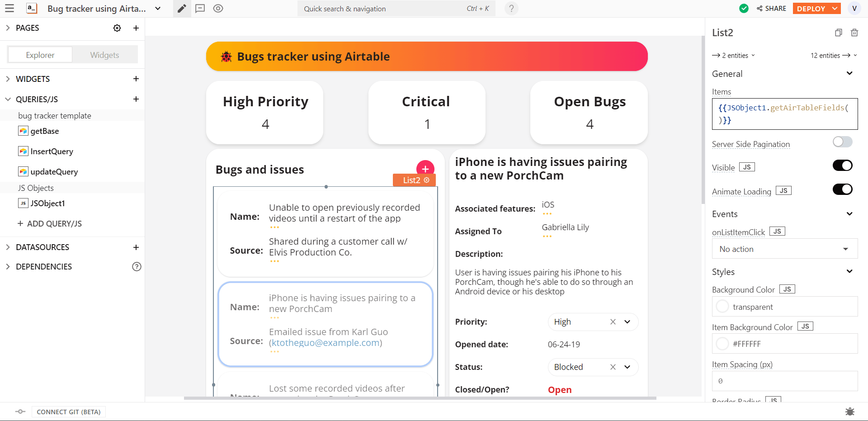Image resolution: width=868 pixels, height=421 pixels.
Task: Switch to preview mode eye icon
Action: 218,9
